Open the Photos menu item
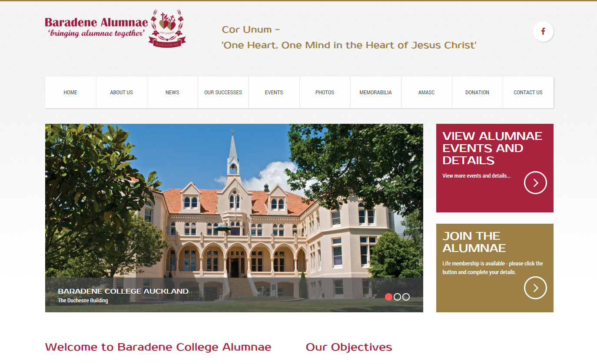This screenshot has width=597, height=364. 325,93
